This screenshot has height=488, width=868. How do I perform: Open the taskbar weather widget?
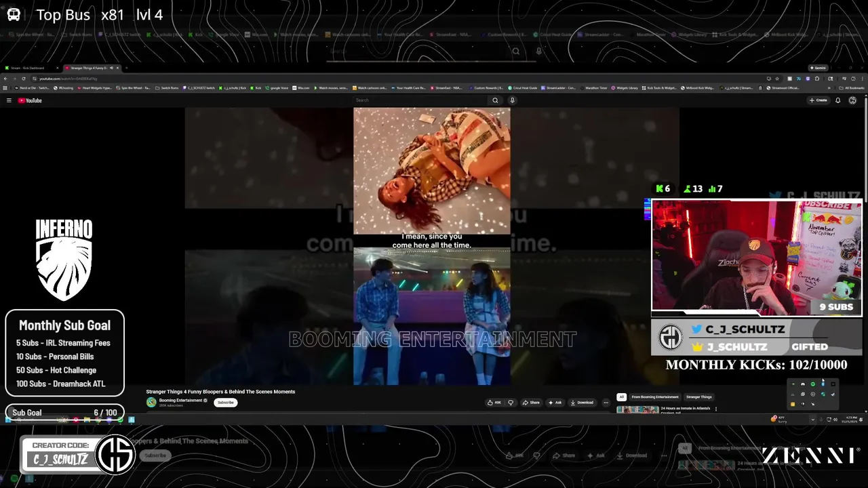pos(778,419)
